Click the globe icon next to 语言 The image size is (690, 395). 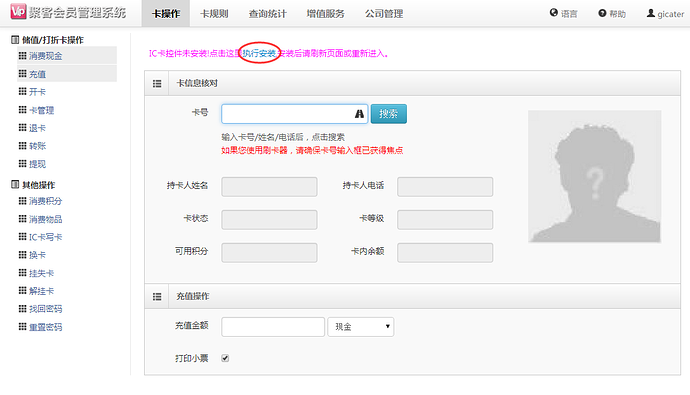554,13
